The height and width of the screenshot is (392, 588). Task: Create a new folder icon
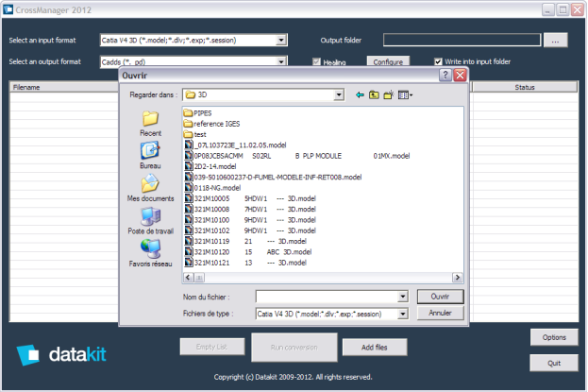(x=389, y=95)
